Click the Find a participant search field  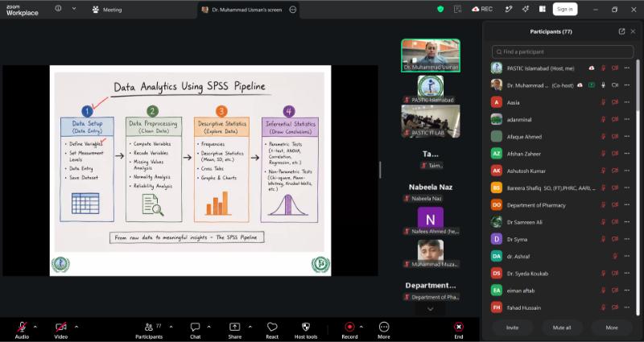[562, 52]
